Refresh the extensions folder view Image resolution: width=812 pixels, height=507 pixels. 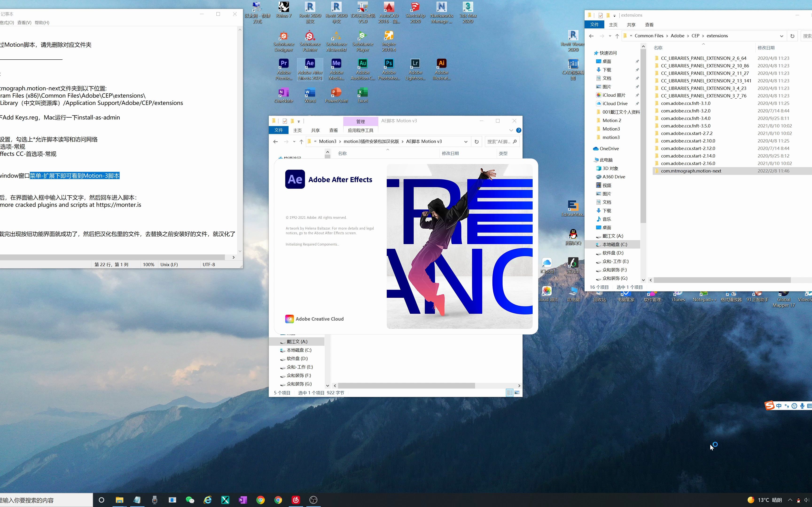coord(792,36)
